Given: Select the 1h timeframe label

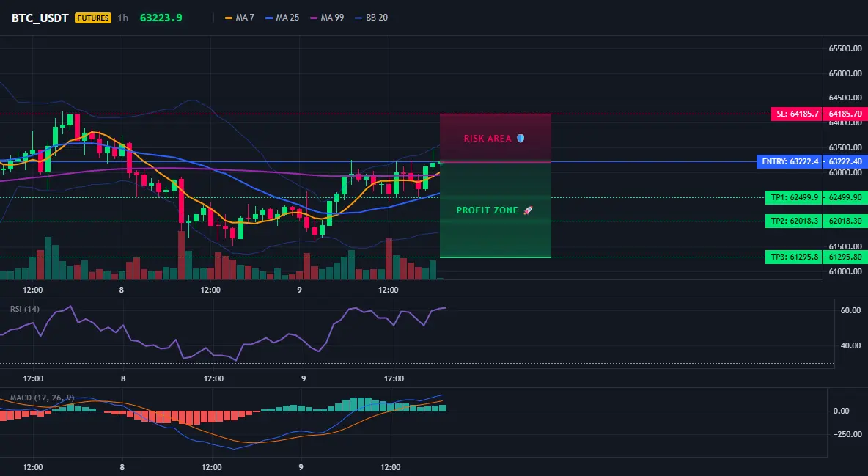Looking at the screenshot, I should click(x=123, y=18).
